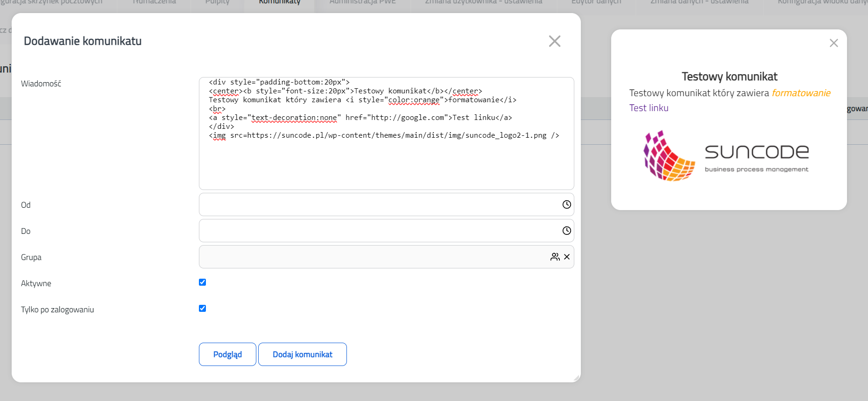Follow the Test linku link in preview
Screen dimensions: 868x401
coord(649,108)
